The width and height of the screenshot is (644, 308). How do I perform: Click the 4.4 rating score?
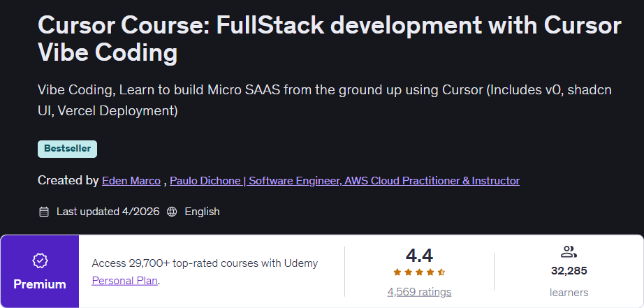point(419,256)
